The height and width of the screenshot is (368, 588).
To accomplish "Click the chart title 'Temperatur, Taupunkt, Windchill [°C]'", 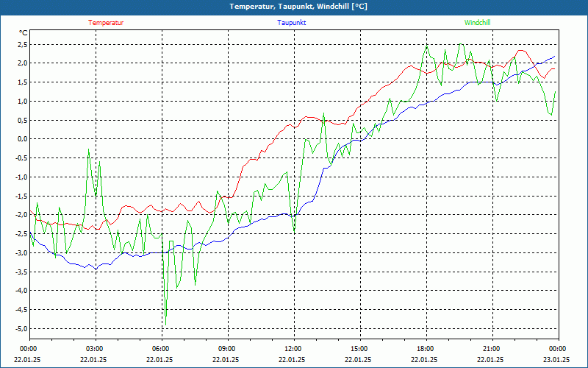I will pyautogui.click(x=298, y=7).
